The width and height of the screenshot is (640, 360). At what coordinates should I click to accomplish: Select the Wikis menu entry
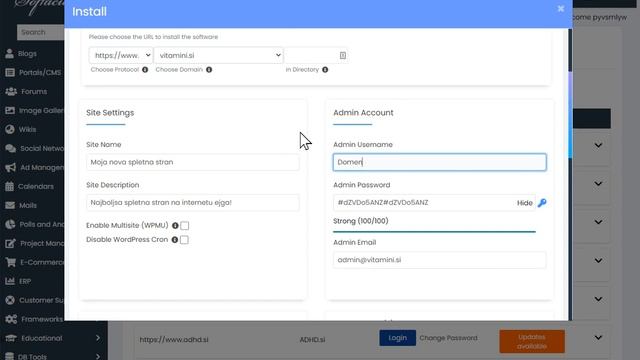[27, 129]
